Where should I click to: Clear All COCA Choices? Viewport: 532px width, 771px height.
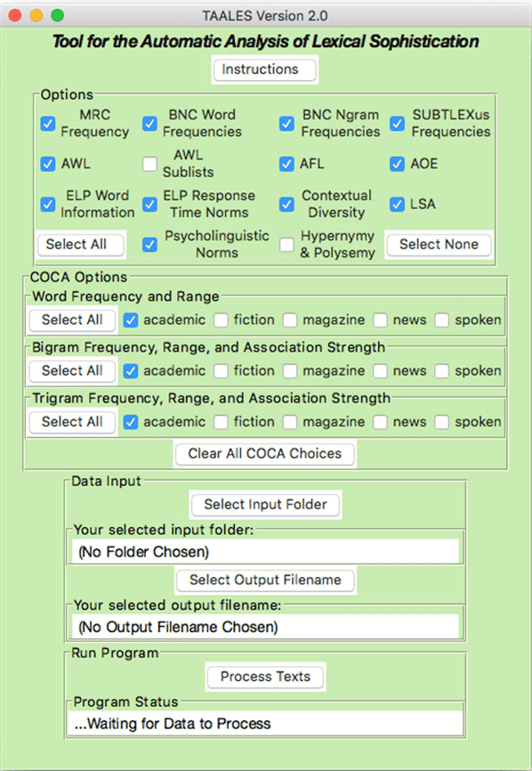pos(264,453)
